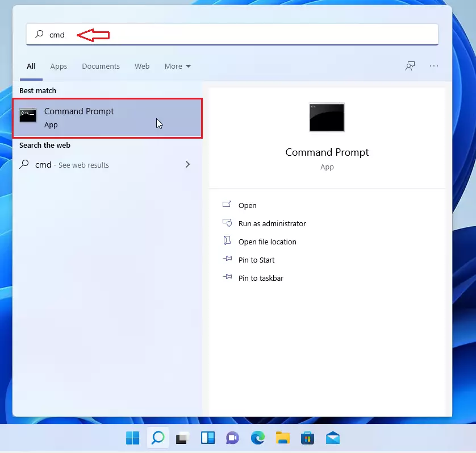Click the feedback person icon

(x=410, y=66)
